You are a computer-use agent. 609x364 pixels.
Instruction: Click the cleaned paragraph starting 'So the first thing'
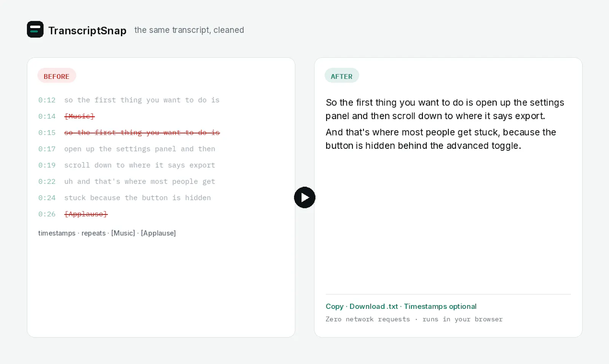(x=445, y=109)
